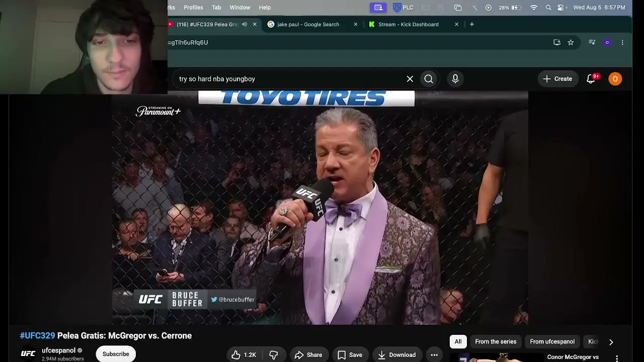644x362 pixels.
Task: Select the From the series chip
Action: point(496,342)
